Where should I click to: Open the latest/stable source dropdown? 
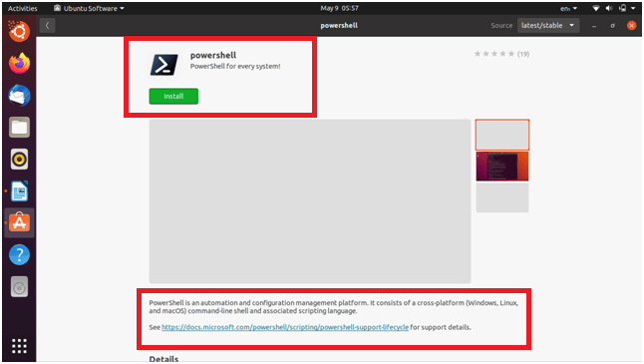point(548,26)
